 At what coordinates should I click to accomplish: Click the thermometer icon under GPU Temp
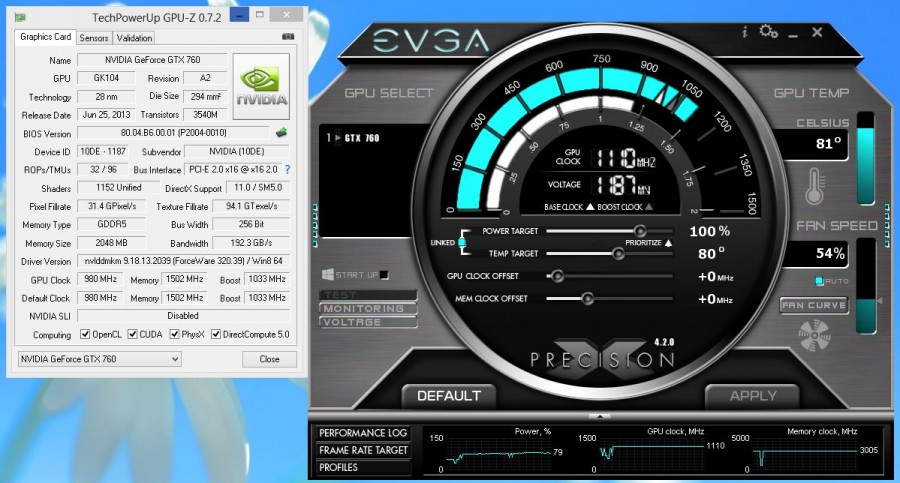click(x=814, y=186)
